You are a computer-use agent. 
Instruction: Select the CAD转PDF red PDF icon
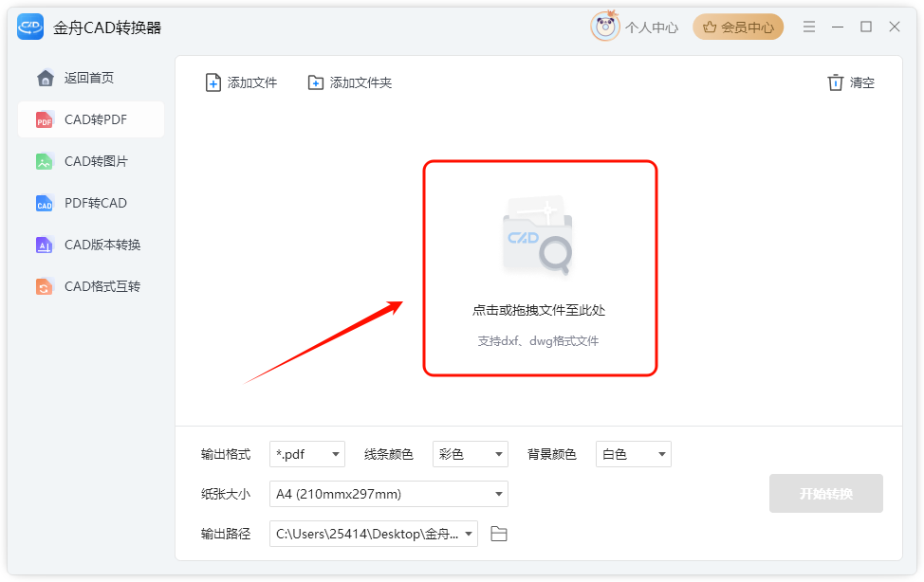45,119
